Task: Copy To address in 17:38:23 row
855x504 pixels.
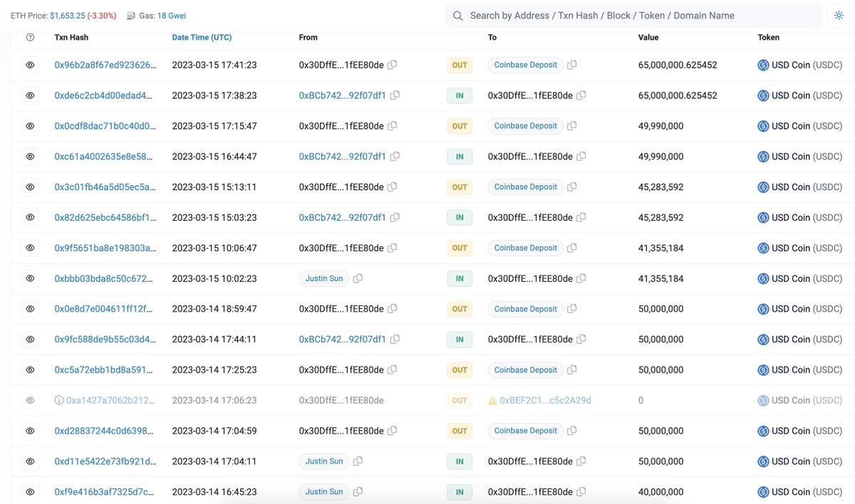Action: point(581,95)
